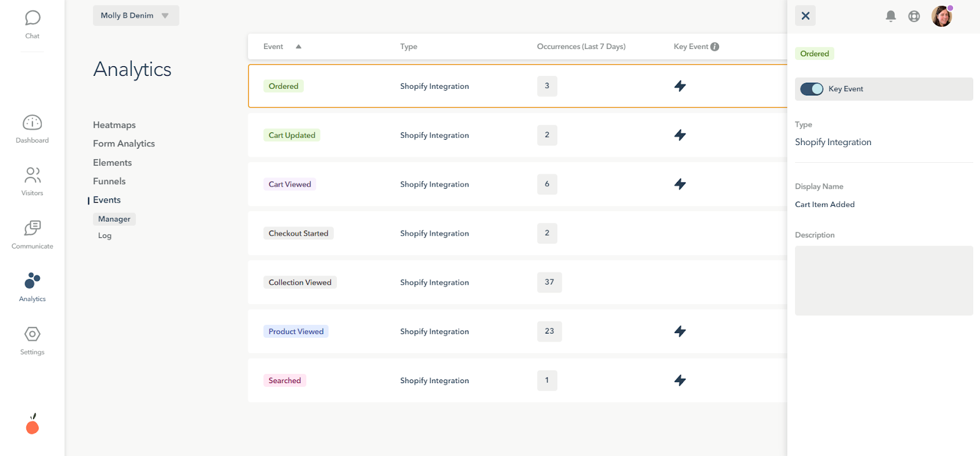
Task: Open the user profile avatar
Action: click(942, 17)
